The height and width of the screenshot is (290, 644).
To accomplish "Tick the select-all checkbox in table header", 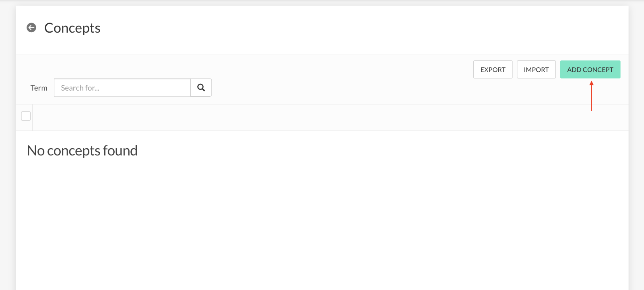I will click(x=26, y=116).
